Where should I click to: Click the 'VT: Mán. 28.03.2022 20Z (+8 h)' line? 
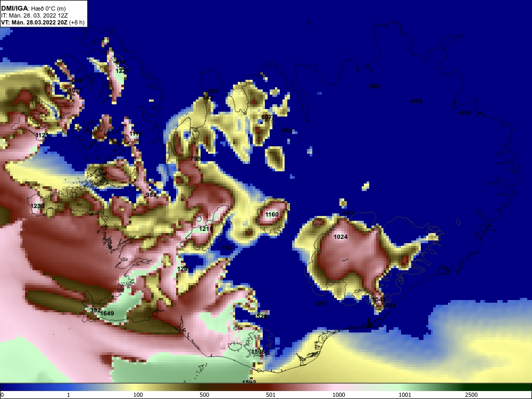click(x=43, y=22)
